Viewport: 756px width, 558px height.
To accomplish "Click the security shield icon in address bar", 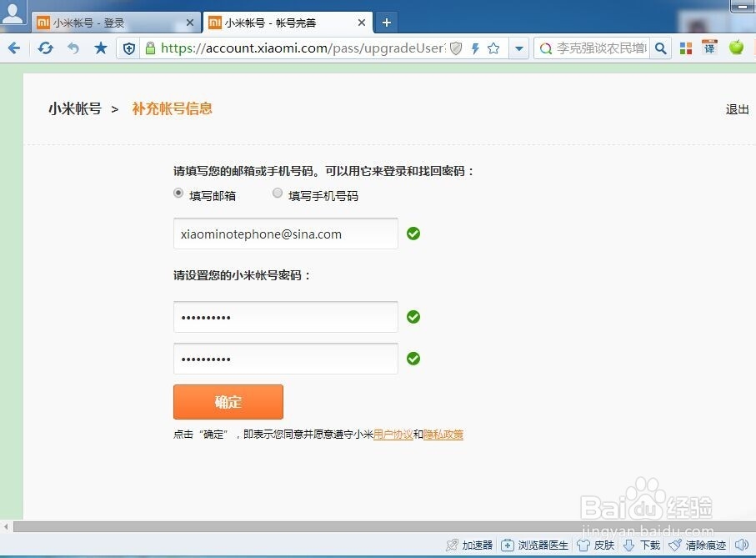I will pos(455,48).
